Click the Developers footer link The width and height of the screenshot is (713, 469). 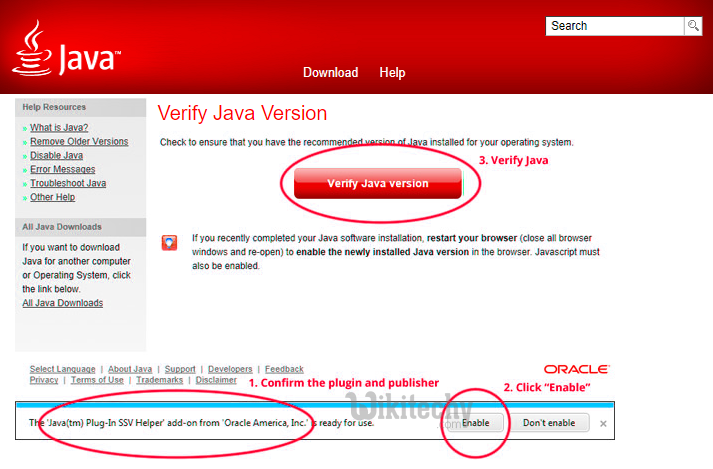coord(230,369)
